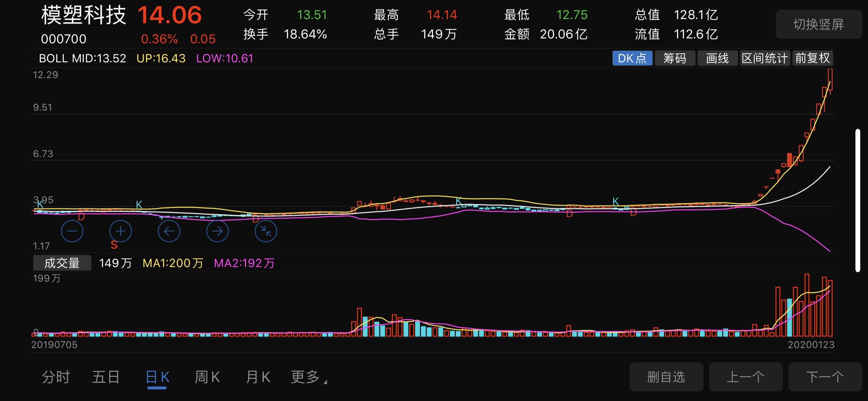Tap the MA2:192万 volume average label

coord(244,263)
